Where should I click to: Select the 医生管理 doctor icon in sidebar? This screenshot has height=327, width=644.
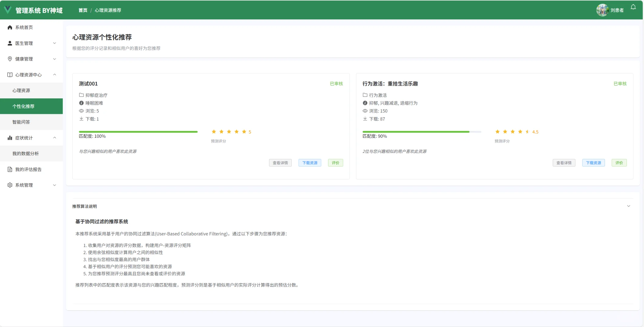9,43
